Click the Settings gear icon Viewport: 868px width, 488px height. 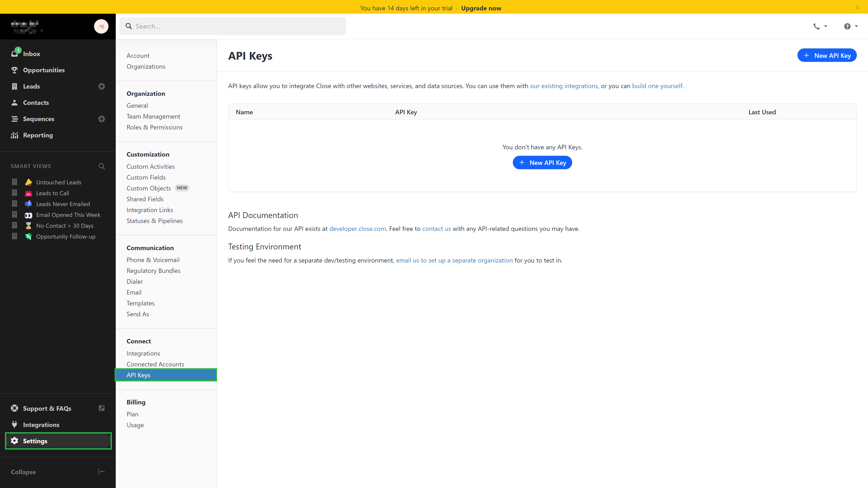tap(14, 441)
